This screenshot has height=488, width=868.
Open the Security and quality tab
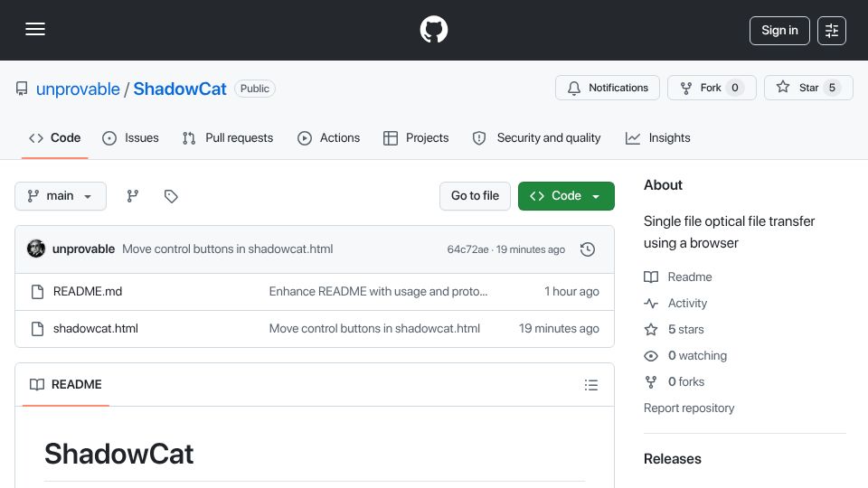click(x=536, y=137)
